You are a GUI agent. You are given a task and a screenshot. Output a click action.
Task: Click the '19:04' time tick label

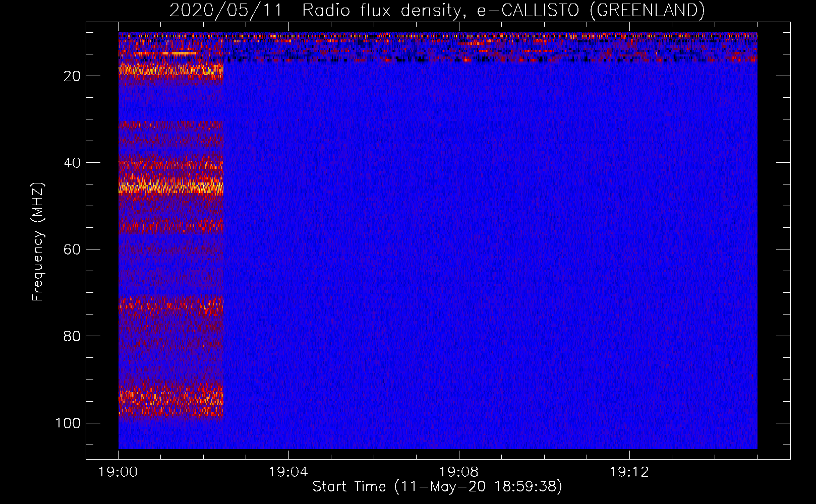pyautogui.click(x=288, y=472)
